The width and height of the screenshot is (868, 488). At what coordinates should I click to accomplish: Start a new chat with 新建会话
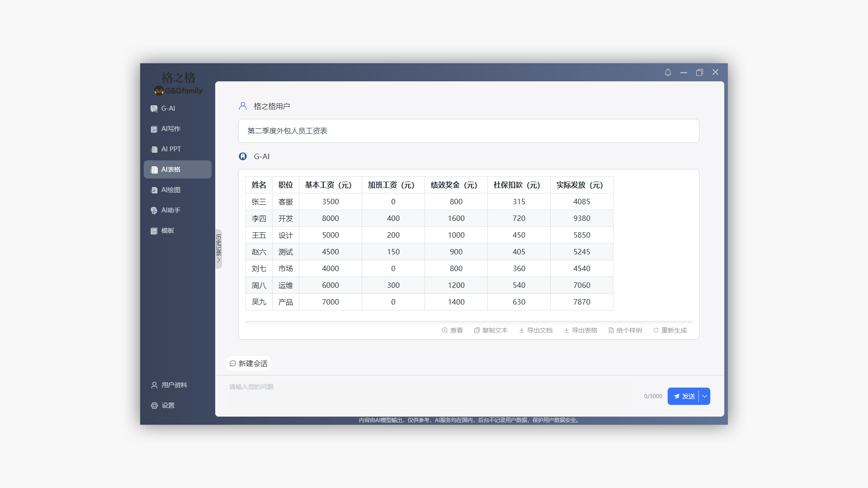point(248,363)
